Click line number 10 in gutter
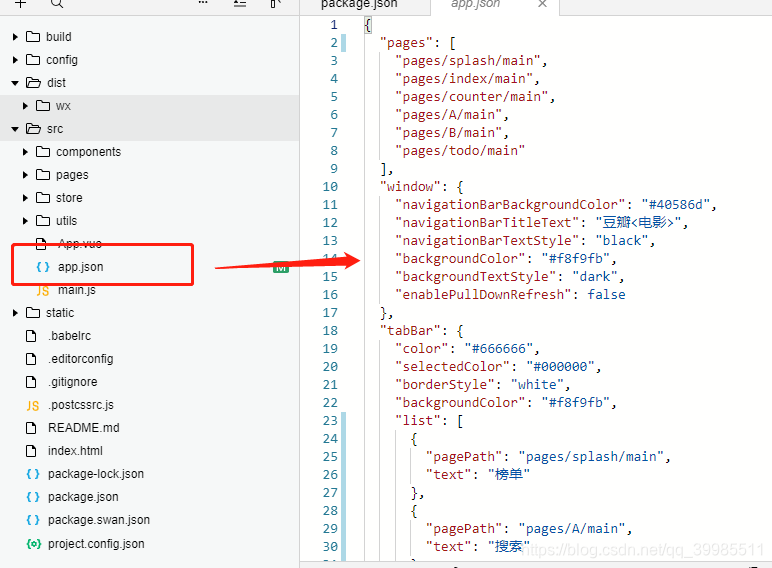The width and height of the screenshot is (772, 568). point(330,187)
